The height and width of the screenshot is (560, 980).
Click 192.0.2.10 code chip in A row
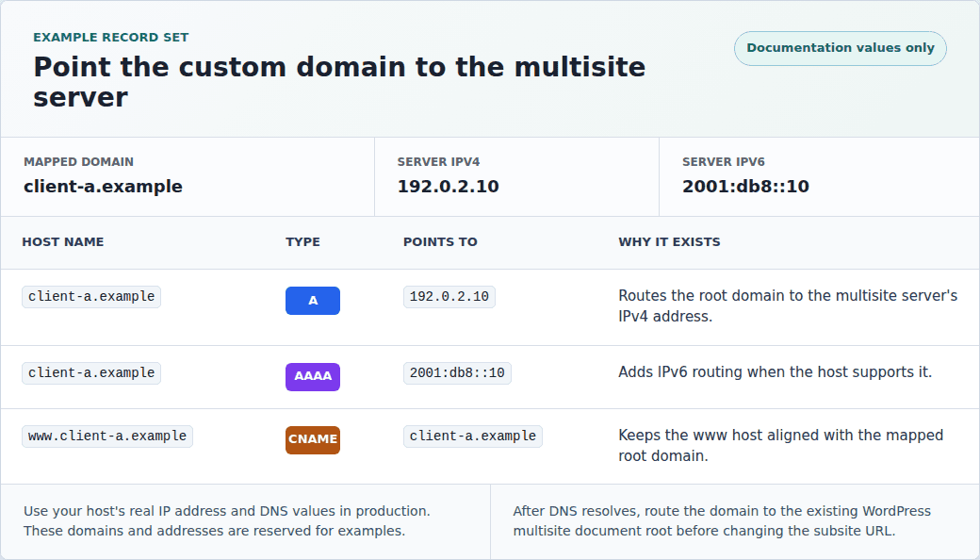tap(449, 297)
